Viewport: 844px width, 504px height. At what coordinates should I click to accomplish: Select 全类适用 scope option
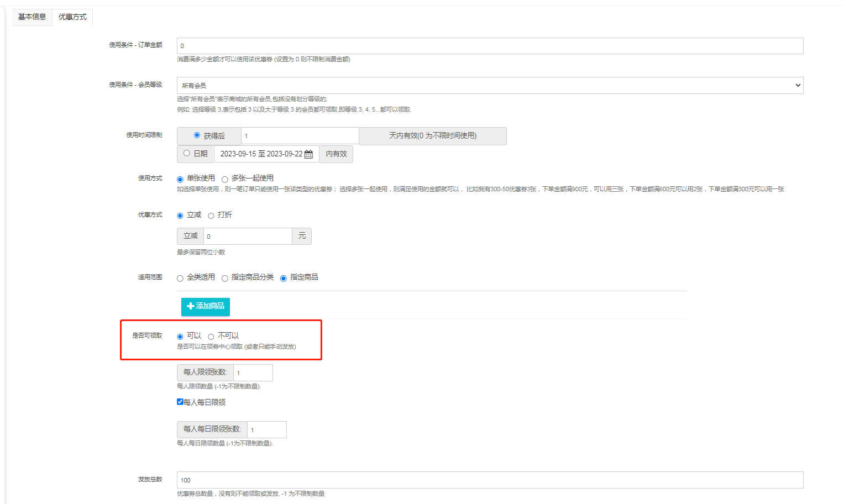180,278
